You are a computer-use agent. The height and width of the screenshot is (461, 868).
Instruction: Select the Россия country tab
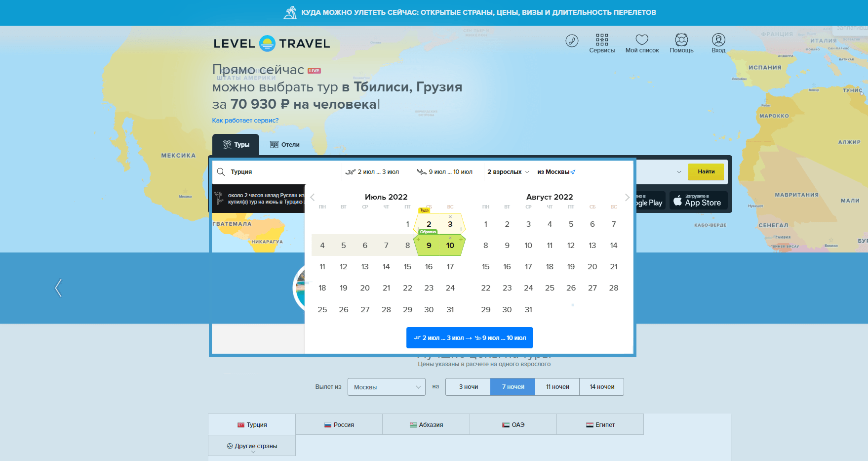click(339, 424)
